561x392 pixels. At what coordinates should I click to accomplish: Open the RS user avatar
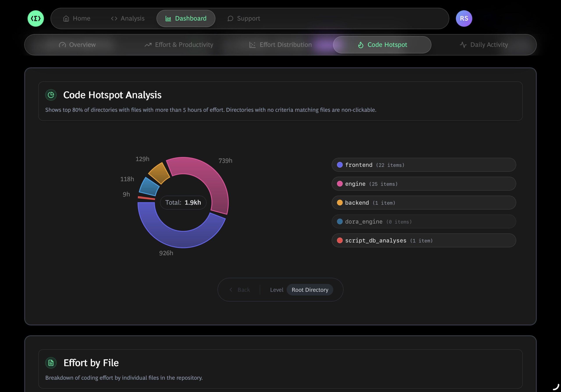pos(464,18)
